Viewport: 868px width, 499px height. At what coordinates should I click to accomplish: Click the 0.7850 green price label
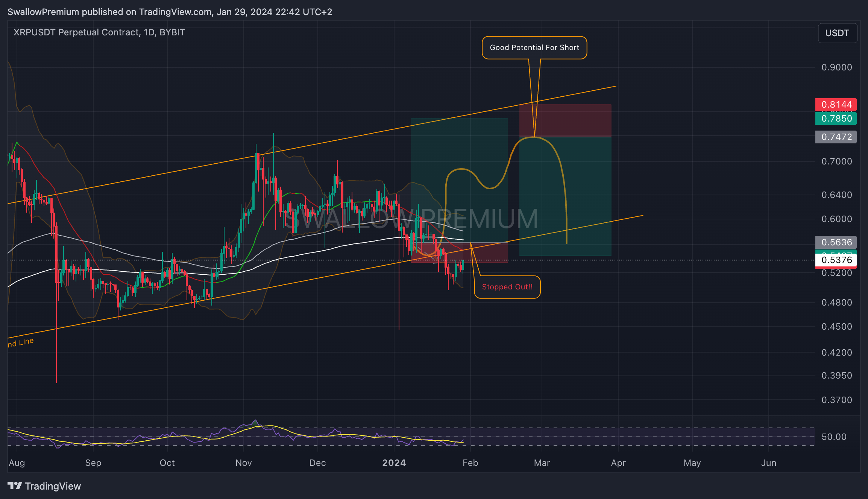point(836,119)
